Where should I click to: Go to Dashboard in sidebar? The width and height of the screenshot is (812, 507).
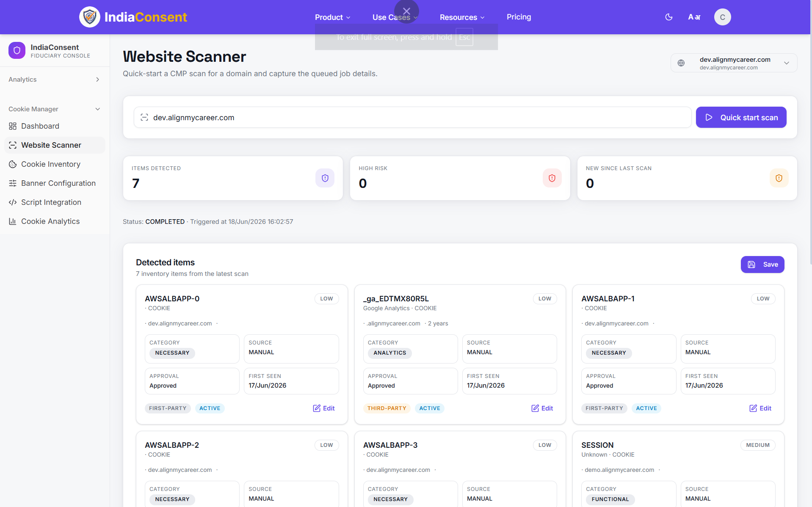pos(55,126)
